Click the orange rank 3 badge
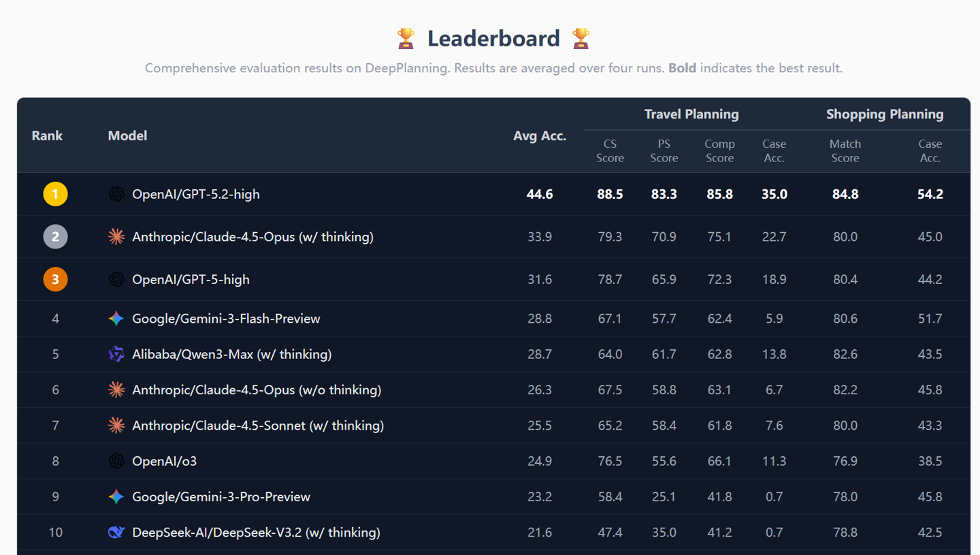Viewport: 980px width, 555px height. point(56,279)
